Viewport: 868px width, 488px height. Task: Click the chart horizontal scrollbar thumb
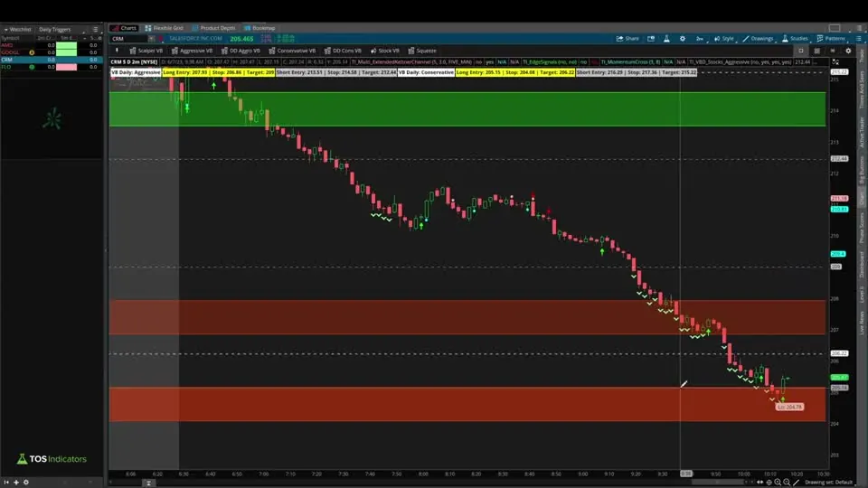(x=717, y=482)
